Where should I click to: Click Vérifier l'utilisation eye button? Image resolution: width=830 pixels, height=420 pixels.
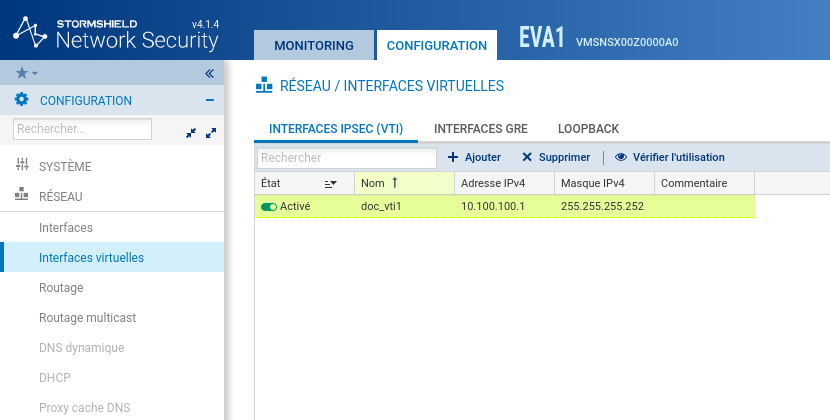click(669, 157)
